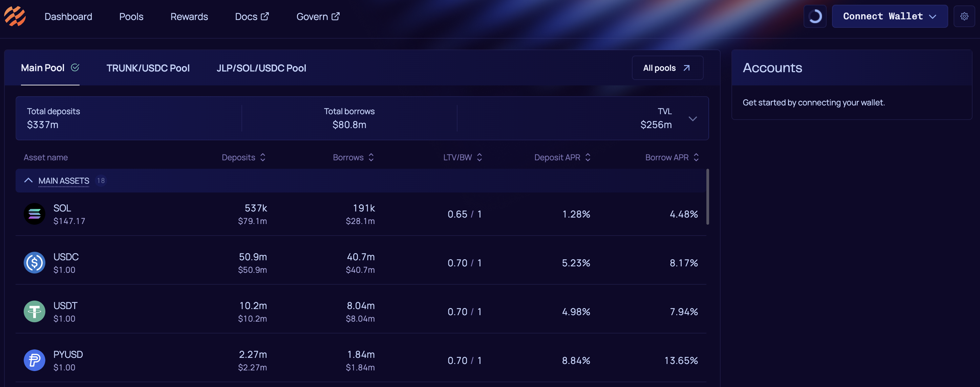The height and width of the screenshot is (387, 980).
Task: Sort table by Deposits column
Action: point(243,157)
